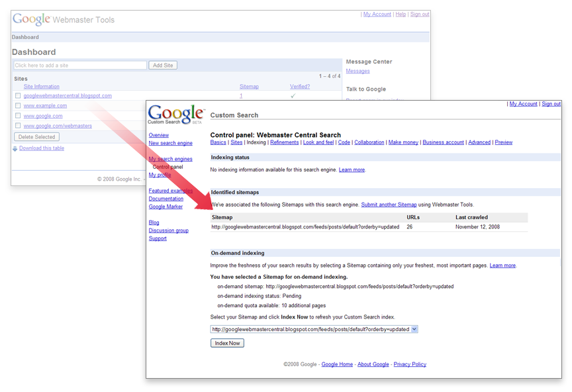Click the sitemap URL in Identified sitemaps table

pos(305,227)
